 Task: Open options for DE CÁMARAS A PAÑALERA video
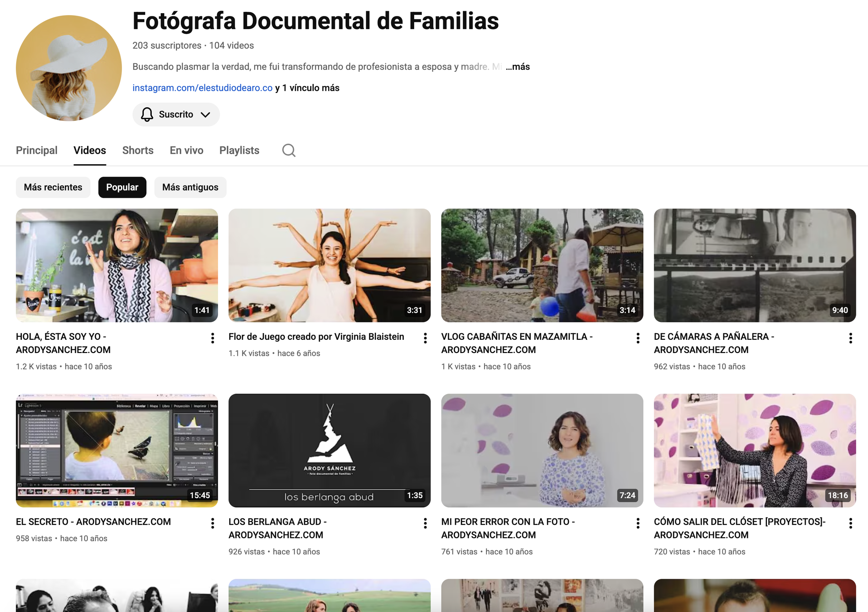pyautogui.click(x=850, y=338)
